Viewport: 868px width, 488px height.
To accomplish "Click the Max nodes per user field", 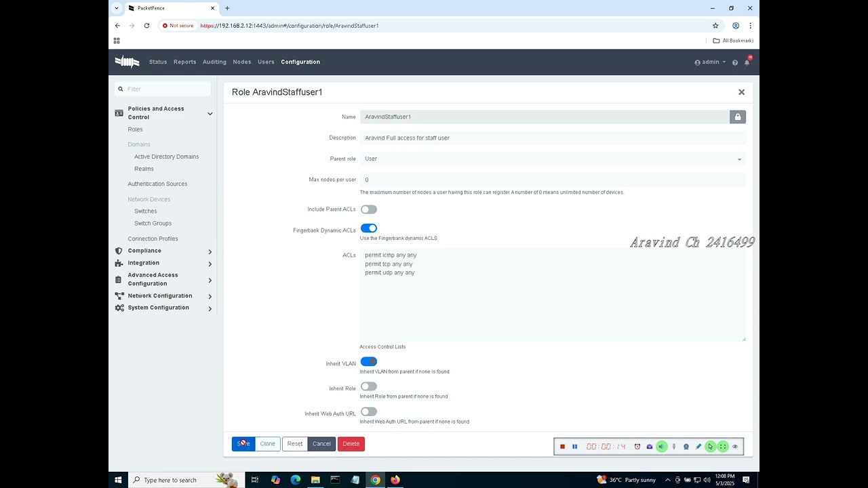I will pyautogui.click(x=553, y=180).
